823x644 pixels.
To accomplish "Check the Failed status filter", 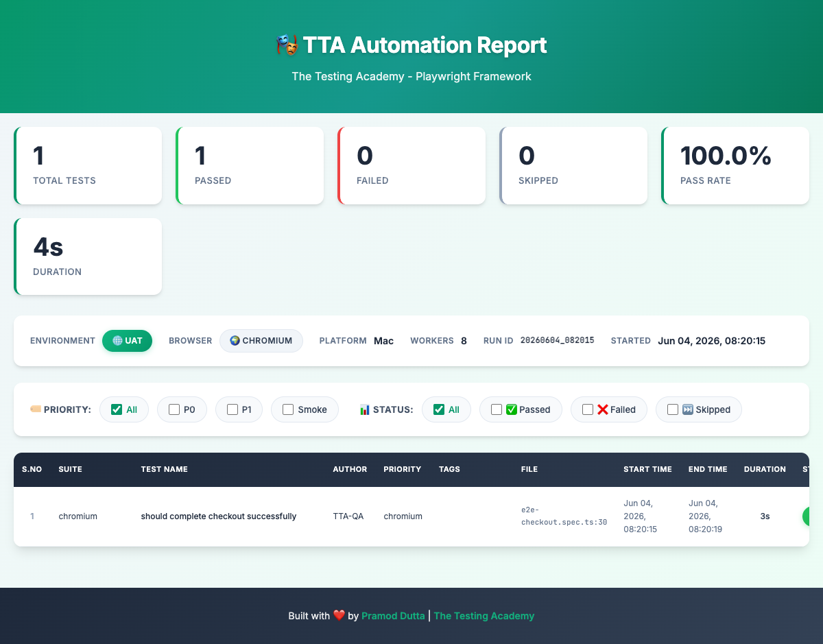I will pyautogui.click(x=588, y=409).
